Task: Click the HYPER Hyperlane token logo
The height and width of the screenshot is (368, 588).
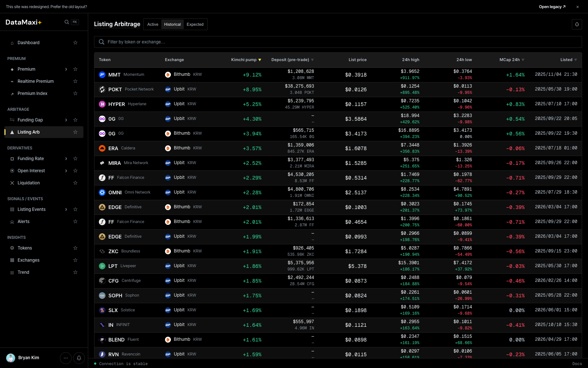Action: click(102, 104)
